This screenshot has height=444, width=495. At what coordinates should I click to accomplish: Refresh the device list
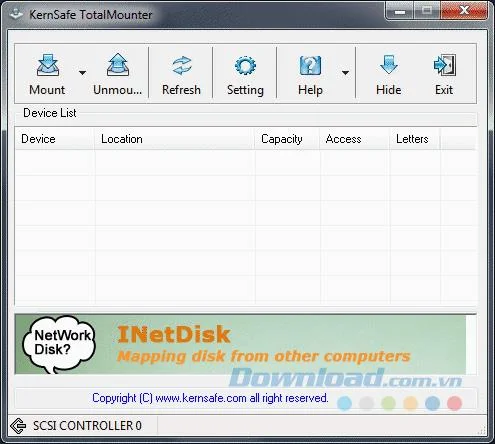click(x=182, y=65)
